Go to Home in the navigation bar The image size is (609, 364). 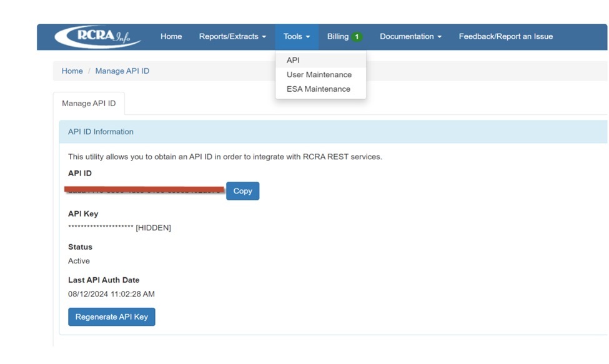click(x=171, y=36)
